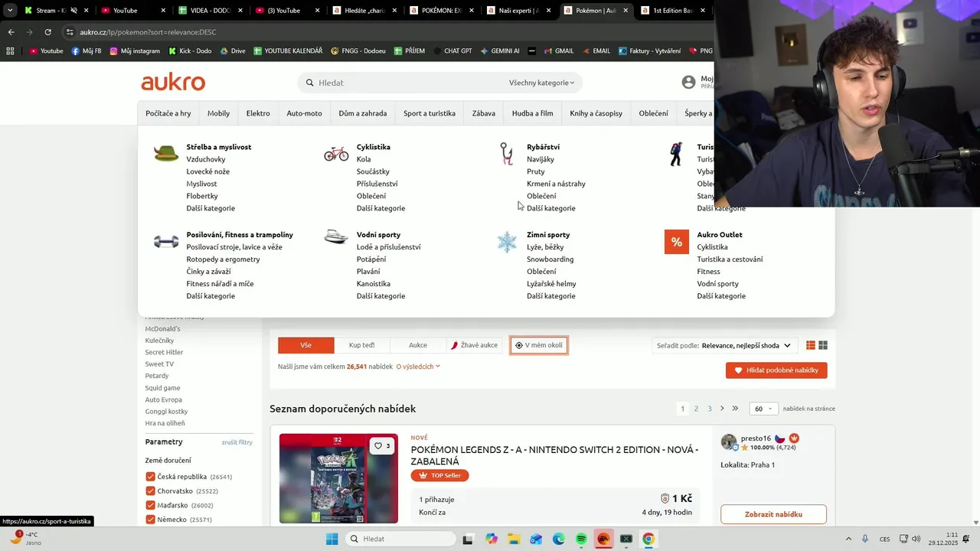Select the Žhavé aukce tab

point(475,345)
